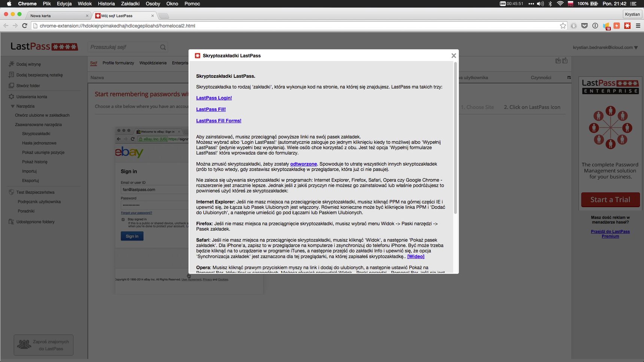Grab the dialog's vertical scrollbar

(x=455, y=138)
